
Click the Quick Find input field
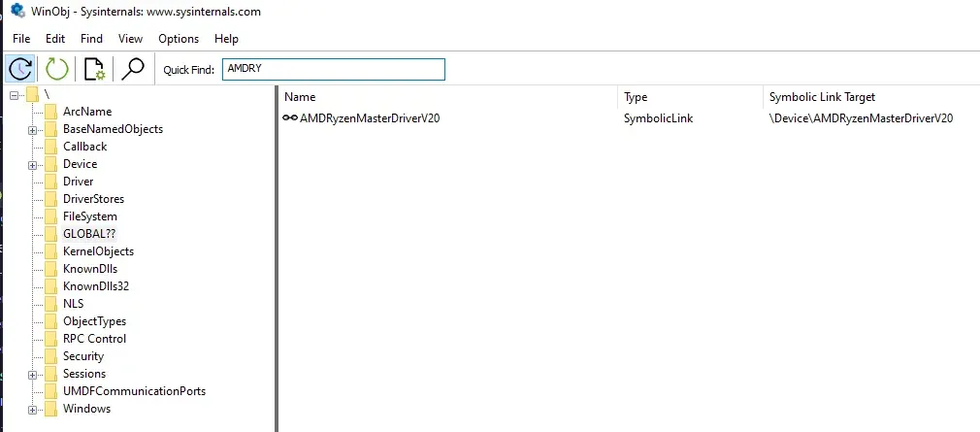click(334, 69)
